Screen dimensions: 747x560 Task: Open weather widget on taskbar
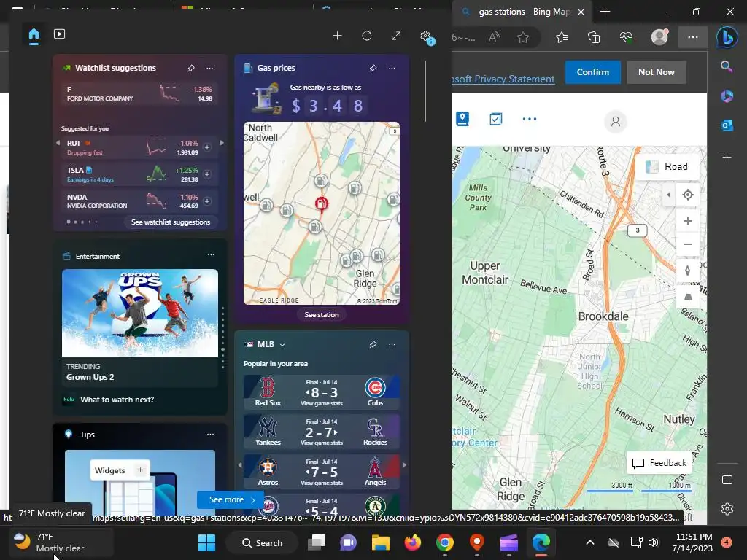click(61, 542)
